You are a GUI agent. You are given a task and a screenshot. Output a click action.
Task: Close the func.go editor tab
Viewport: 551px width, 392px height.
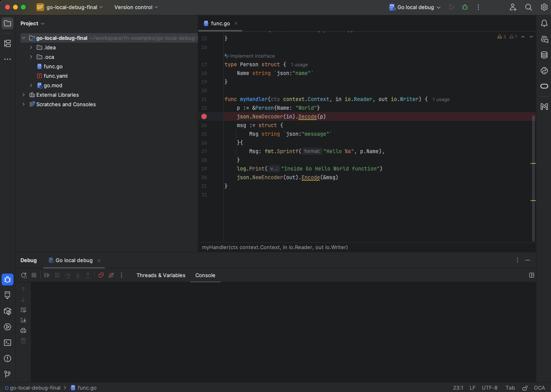pos(236,23)
